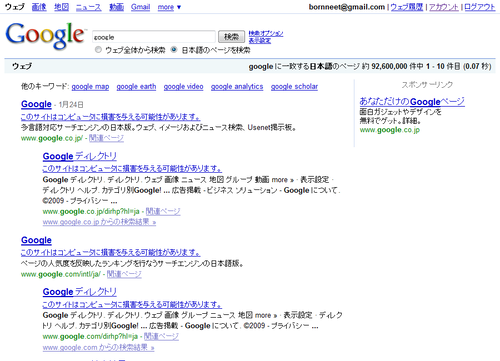Open the 表示設定 preferences link

(x=260, y=41)
